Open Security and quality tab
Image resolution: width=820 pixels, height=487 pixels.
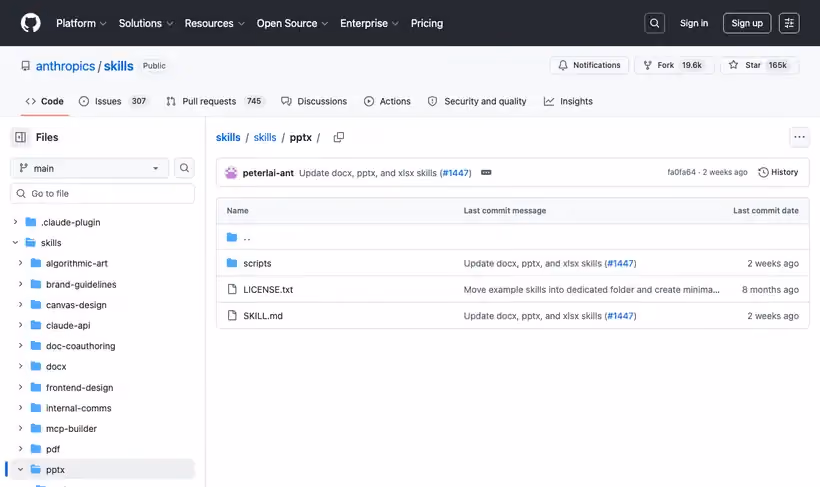tap(477, 101)
